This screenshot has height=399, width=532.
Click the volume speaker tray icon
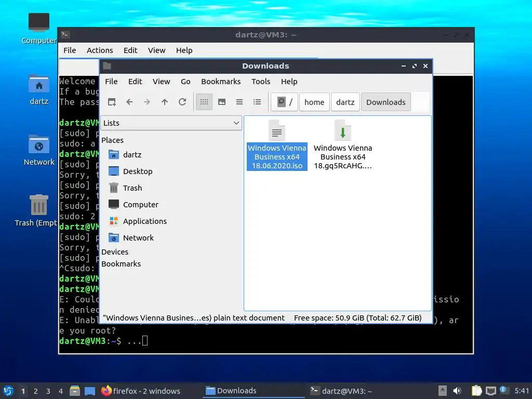click(457, 391)
